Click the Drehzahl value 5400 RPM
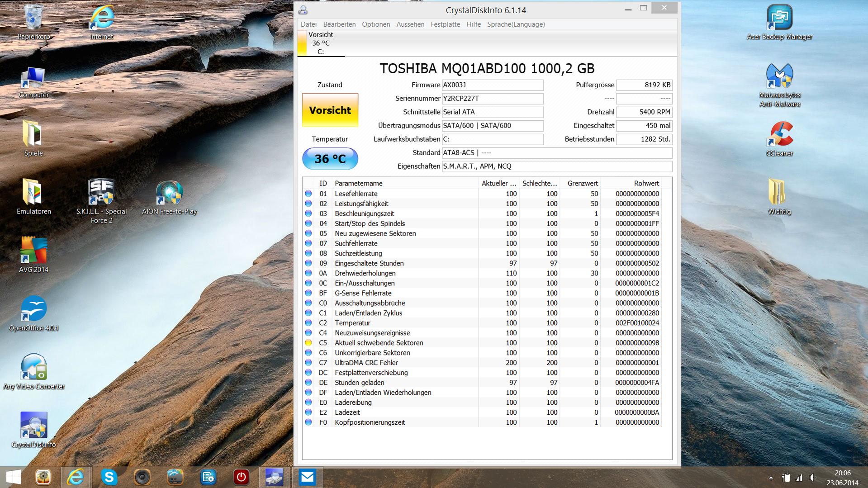Screen dimensions: 868x488 [x=644, y=112]
